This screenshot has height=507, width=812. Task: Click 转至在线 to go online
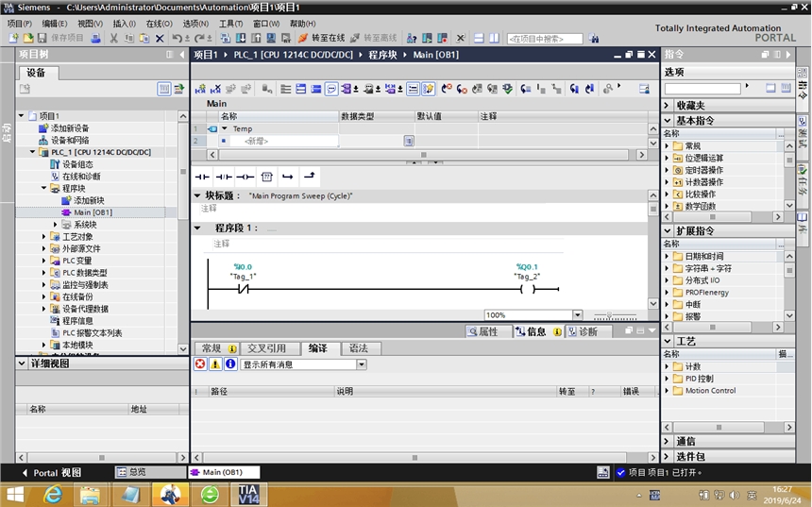pyautogui.click(x=321, y=39)
